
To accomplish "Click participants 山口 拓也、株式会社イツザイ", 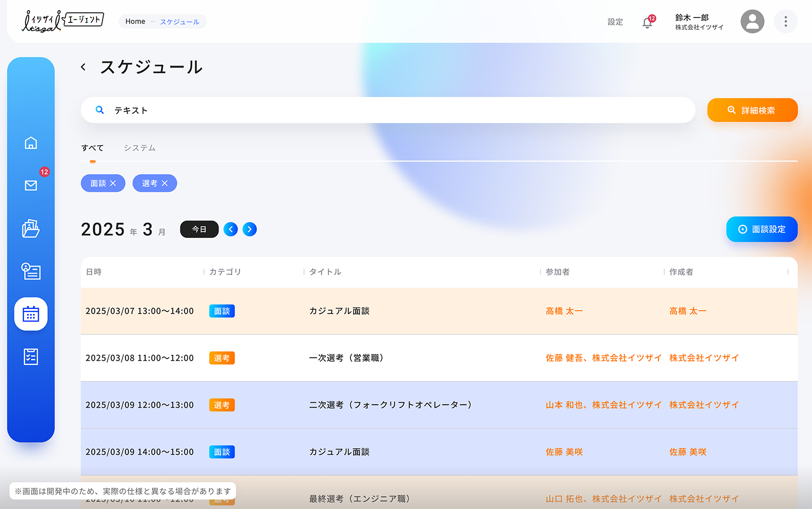I will (x=603, y=499).
